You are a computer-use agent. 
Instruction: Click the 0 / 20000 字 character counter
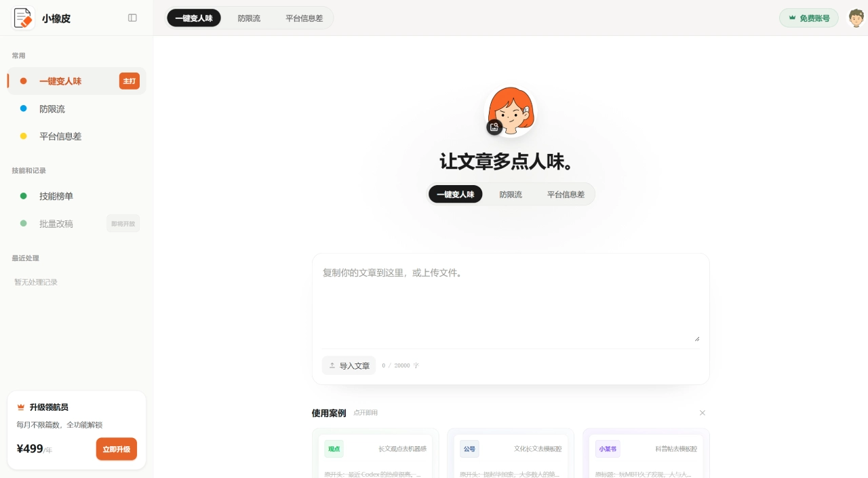click(x=400, y=365)
